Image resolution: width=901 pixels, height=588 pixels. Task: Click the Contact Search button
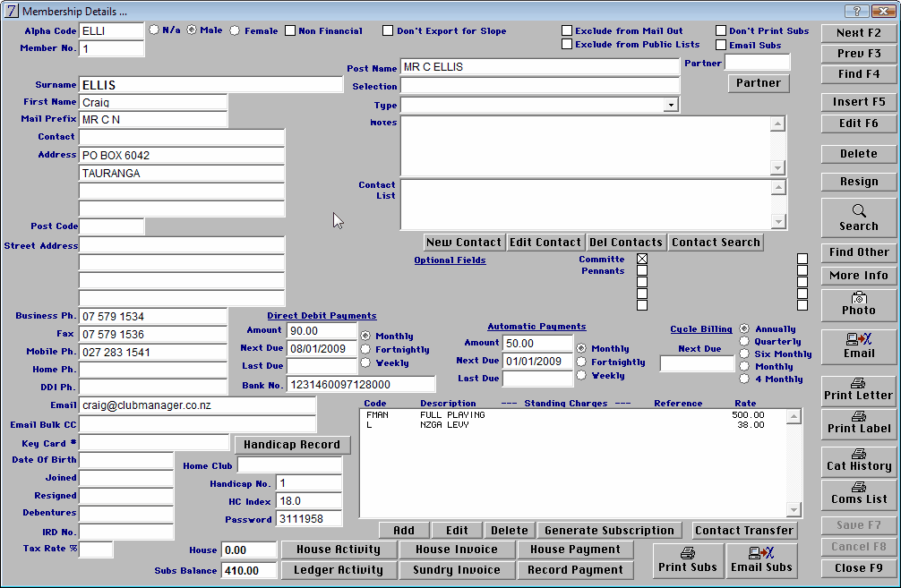coord(716,243)
